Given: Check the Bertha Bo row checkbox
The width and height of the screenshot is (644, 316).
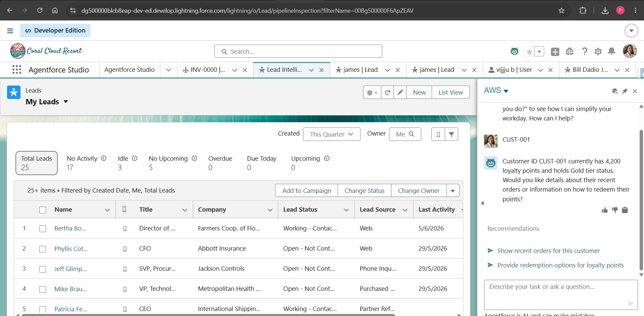Looking at the screenshot, I should point(43,229).
